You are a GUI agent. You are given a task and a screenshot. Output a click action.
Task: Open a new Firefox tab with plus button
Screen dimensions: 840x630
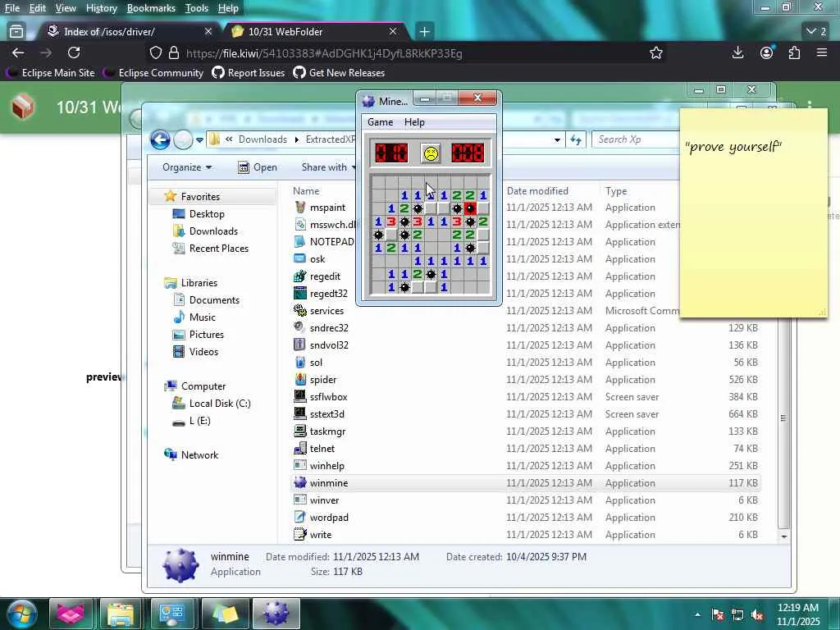424,32
